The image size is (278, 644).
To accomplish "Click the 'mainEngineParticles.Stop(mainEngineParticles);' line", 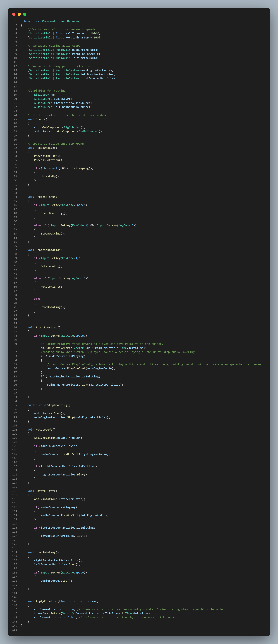I will tap(72, 418).
